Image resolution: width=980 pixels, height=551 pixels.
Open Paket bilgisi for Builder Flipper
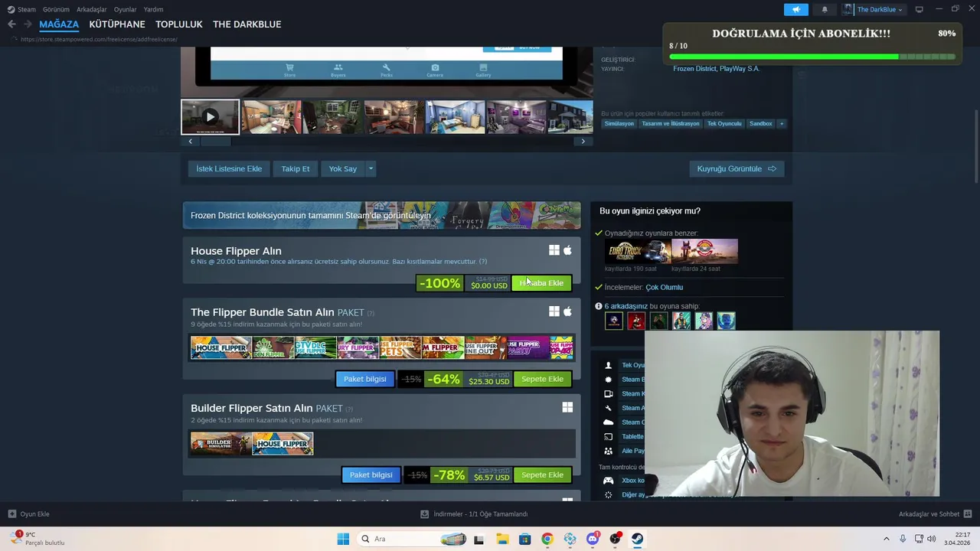click(371, 474)
